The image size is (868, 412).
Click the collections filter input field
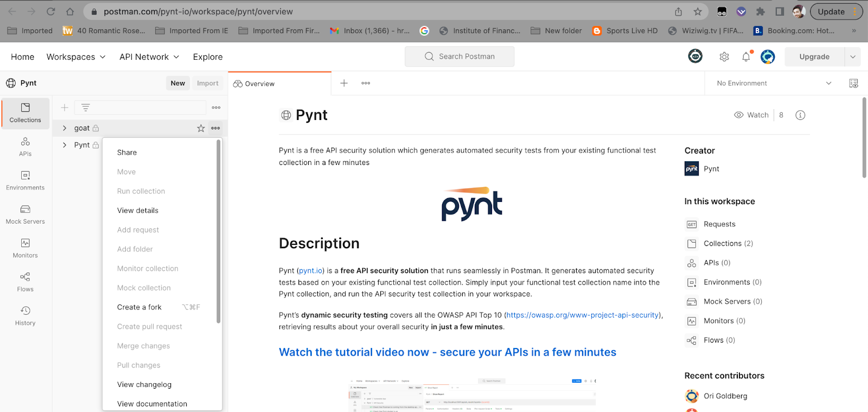(140, 107)
